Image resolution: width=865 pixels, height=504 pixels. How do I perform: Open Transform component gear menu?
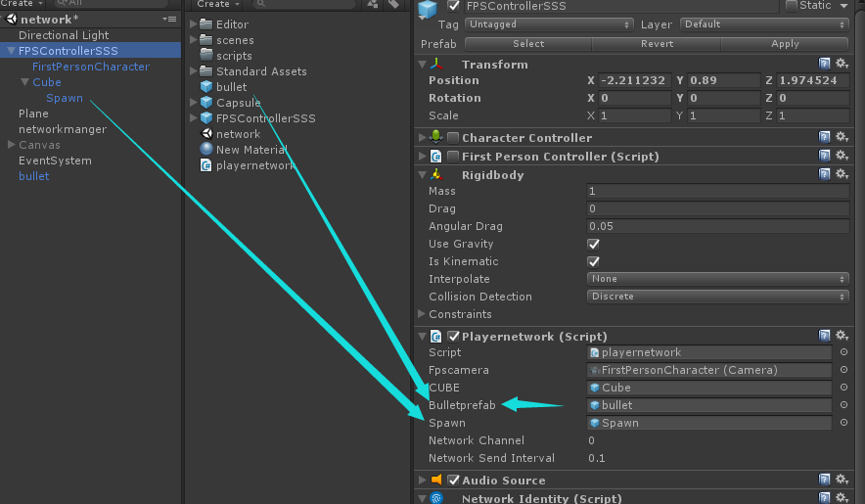click(x=842, y=64)
